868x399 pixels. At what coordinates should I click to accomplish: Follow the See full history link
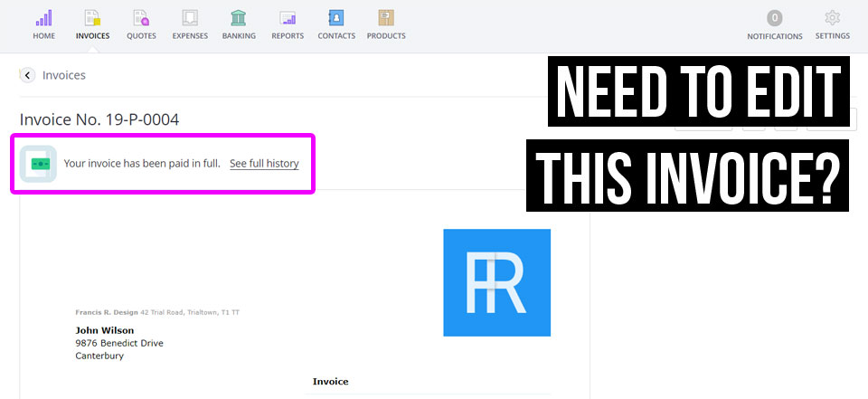[264, 164]
